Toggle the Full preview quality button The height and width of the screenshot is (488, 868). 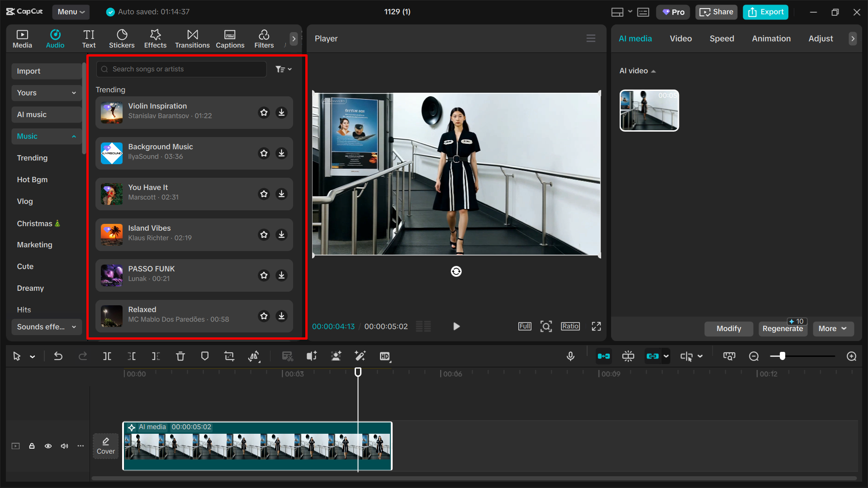point(525,326)
